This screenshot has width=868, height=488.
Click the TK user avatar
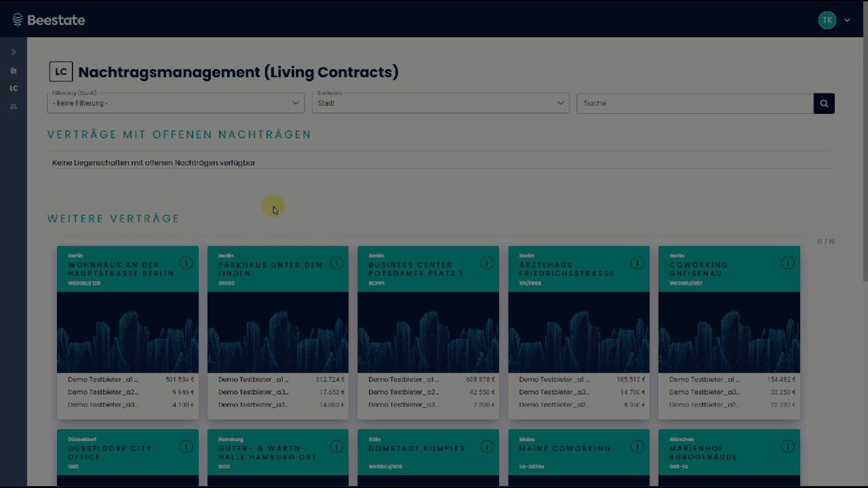coord(827,20)
